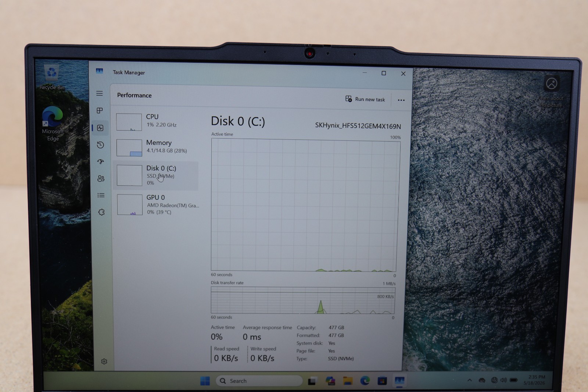Open the Users page icon
The height and width of the screenshot is (392, 588).
[x=101, y=178]
